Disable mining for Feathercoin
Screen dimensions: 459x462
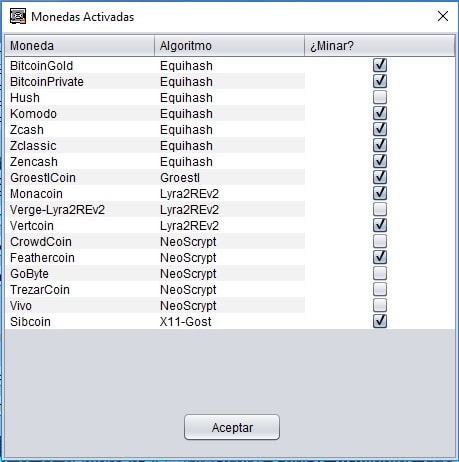[x=380, y=257]
